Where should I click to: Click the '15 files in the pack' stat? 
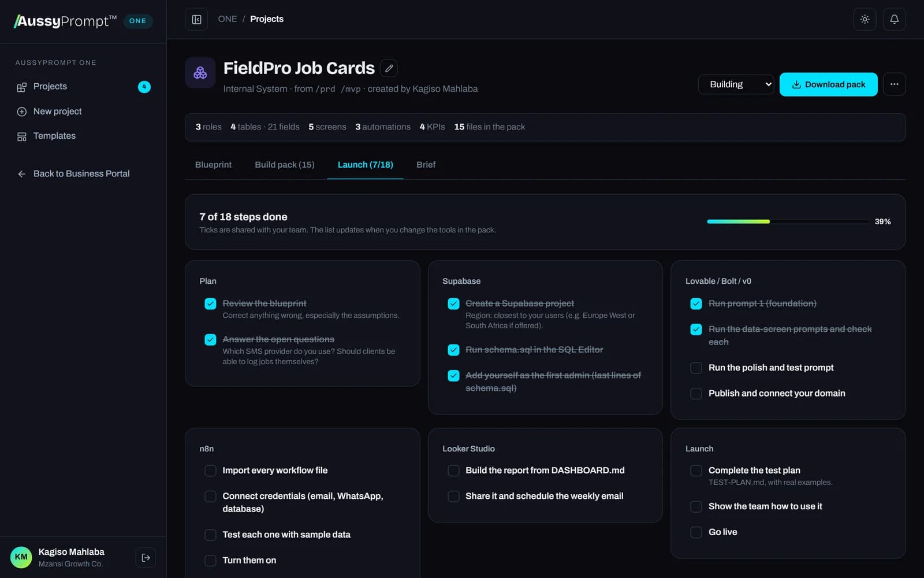490,127
